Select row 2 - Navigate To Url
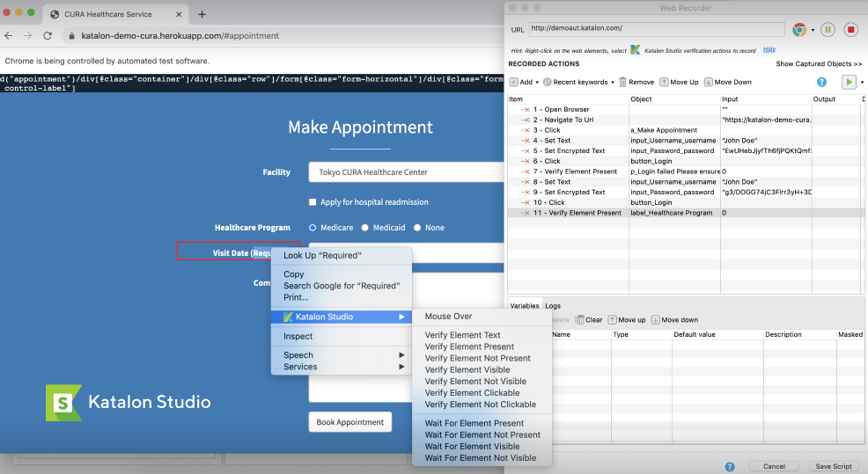This screenshot has width=868, height=474. point(684,120)
